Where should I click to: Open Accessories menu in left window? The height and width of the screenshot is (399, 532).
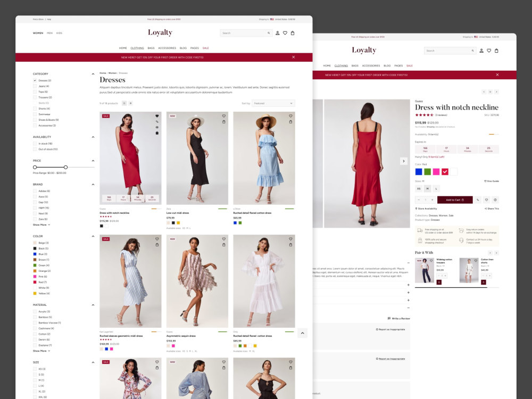click(167, 48)
